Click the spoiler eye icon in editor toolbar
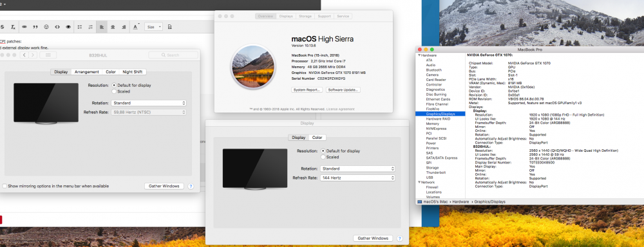Screen dimensions: 644x247 pos(68,27)
